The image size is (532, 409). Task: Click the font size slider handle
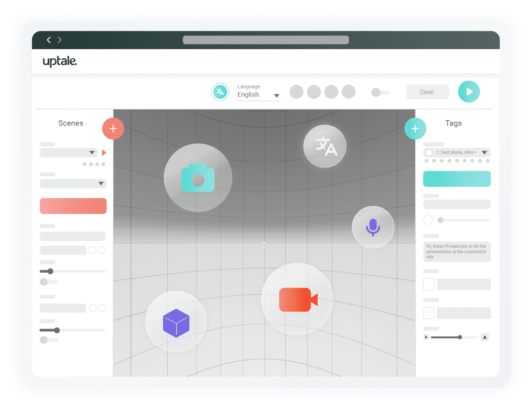tap(460, 337)
